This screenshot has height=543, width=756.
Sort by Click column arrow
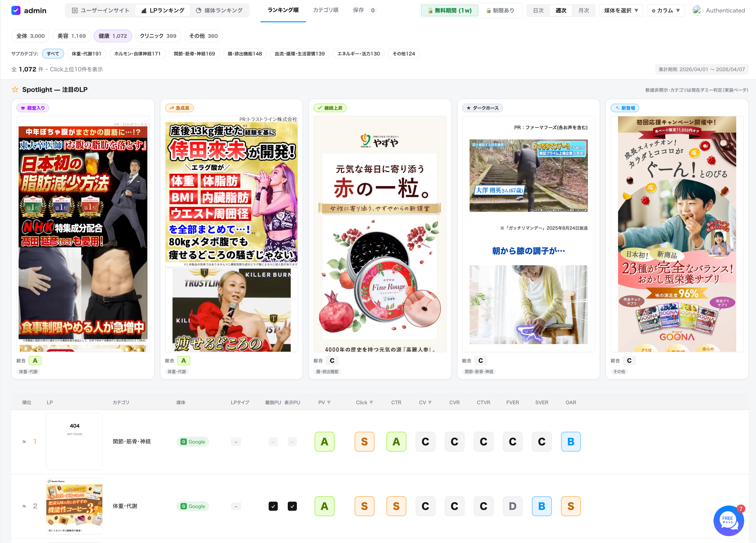point(371,402)
